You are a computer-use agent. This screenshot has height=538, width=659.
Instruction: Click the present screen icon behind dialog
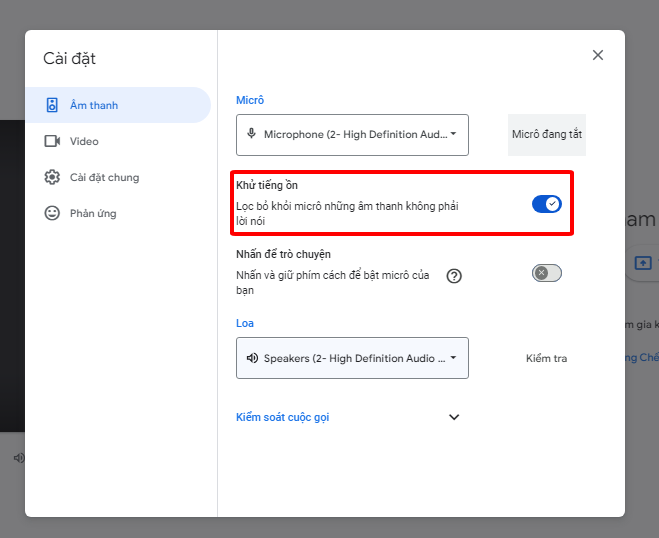pos(643,262)
